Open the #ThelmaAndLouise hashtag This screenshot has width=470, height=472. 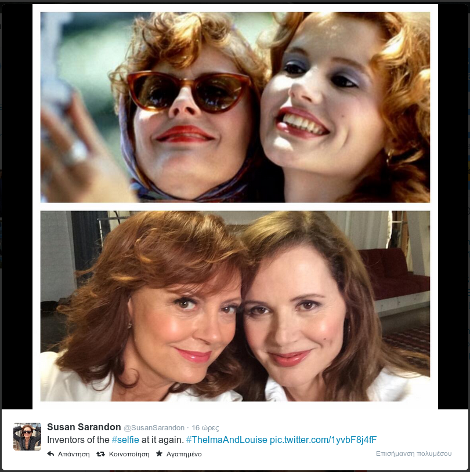[227, 440]
